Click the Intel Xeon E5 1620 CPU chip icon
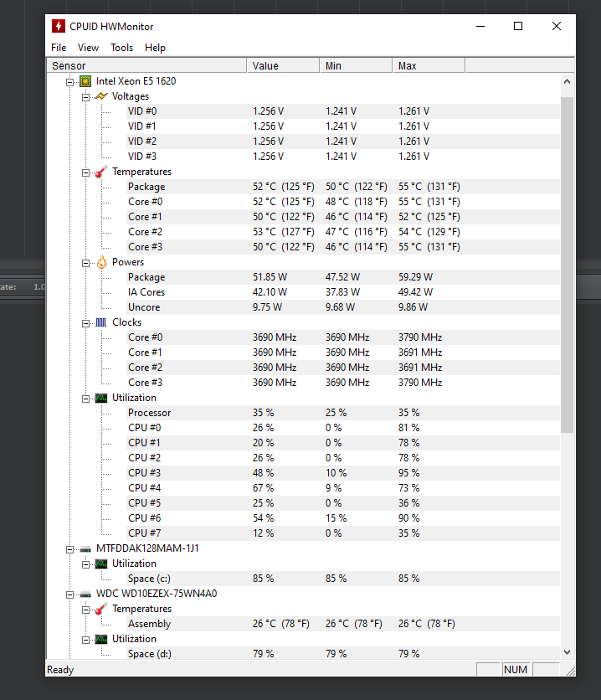601x700 pixels. [85, 81]
